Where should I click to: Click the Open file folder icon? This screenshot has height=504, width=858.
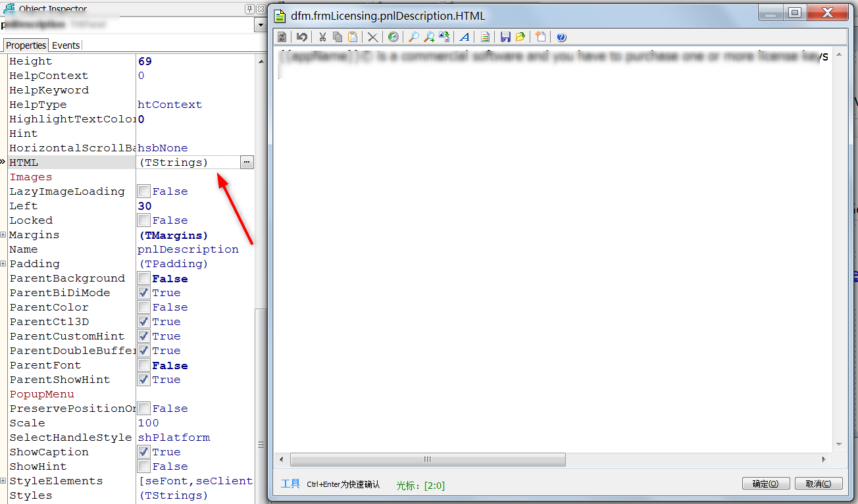tap(520, 38)
